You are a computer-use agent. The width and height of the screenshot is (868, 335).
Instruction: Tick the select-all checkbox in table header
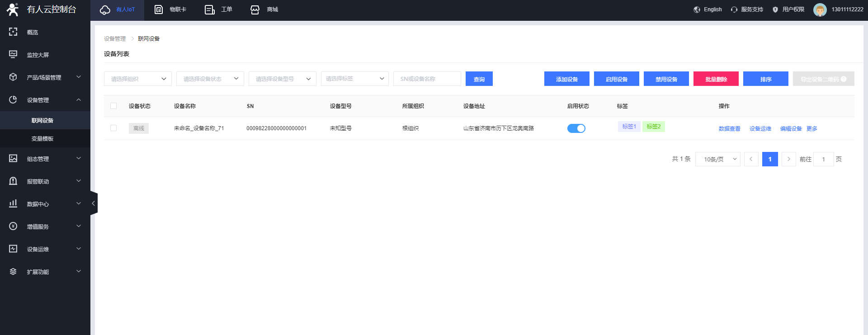[x=113, y=106]
